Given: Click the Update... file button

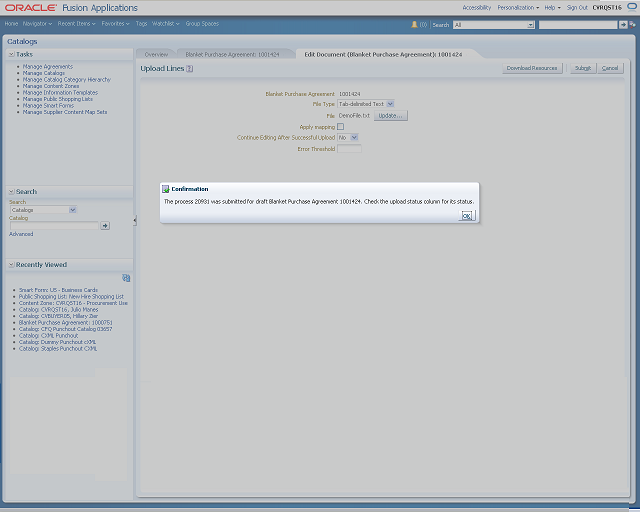Looking at the screenshot, I should coord(390,116).
